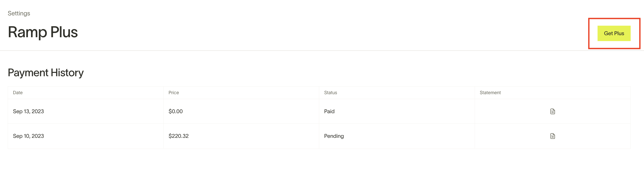Viewport: 644px width, 192px height.
Task: Click the $0.00 price cell
Action: pyautogui.click(x=175, y=111)
